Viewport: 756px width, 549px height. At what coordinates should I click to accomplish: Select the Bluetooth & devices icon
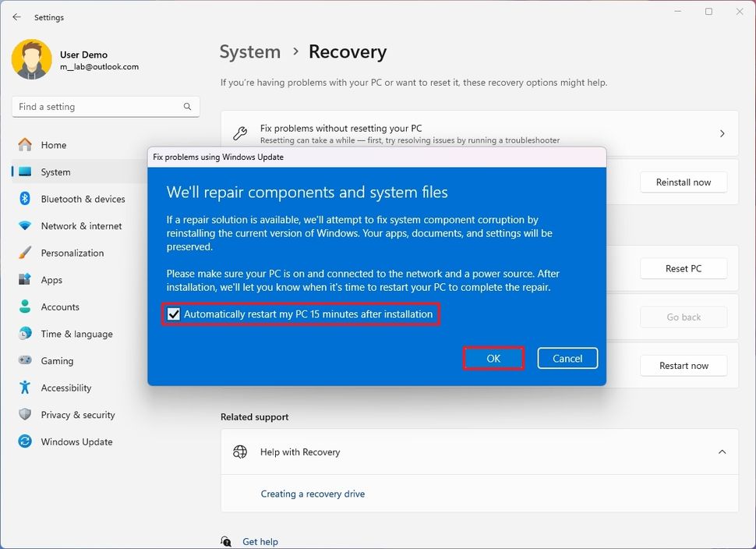point(24,199)
